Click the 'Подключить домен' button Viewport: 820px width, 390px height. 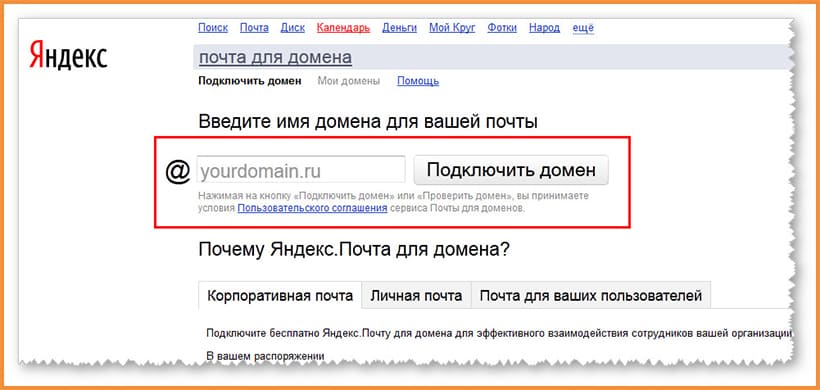click(511, 170)
